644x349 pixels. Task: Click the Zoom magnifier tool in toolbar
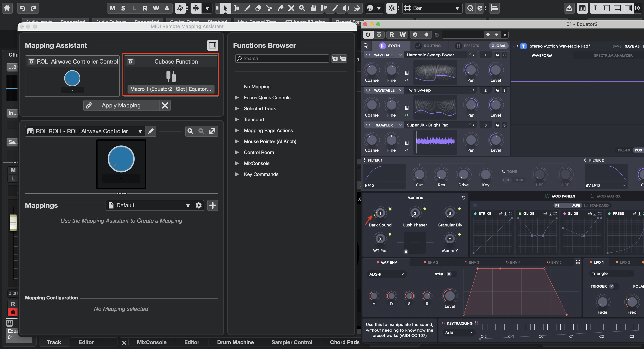click(x=302, y=8)
